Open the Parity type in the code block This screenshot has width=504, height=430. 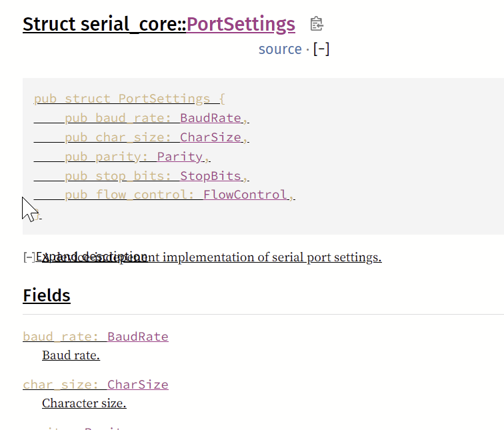tap(180, 157)
